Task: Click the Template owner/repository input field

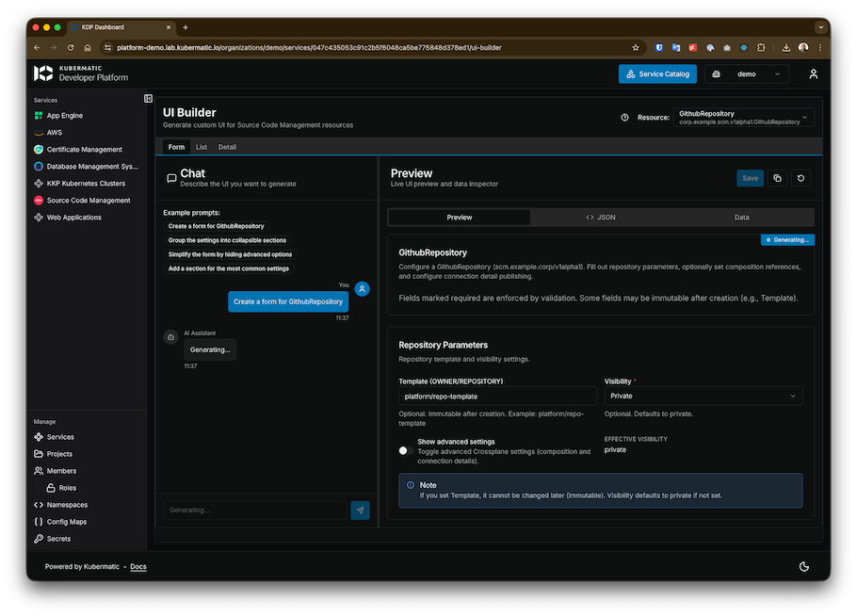Action: coord(493,396)
